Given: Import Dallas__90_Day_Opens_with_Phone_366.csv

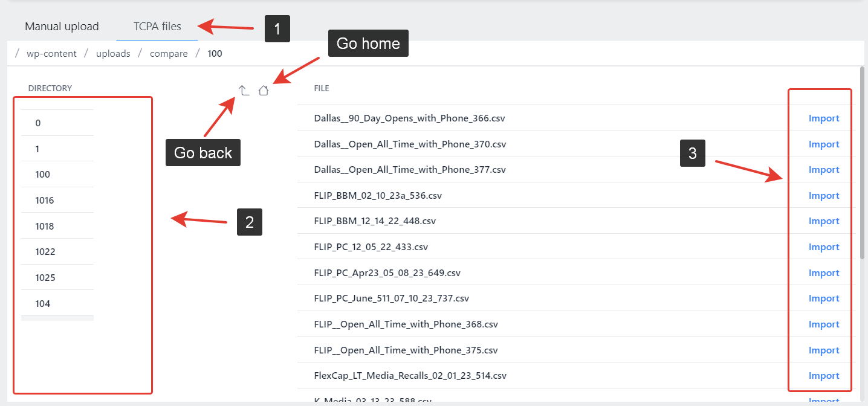Looking at the screenshot, I should tap(824, 118).
